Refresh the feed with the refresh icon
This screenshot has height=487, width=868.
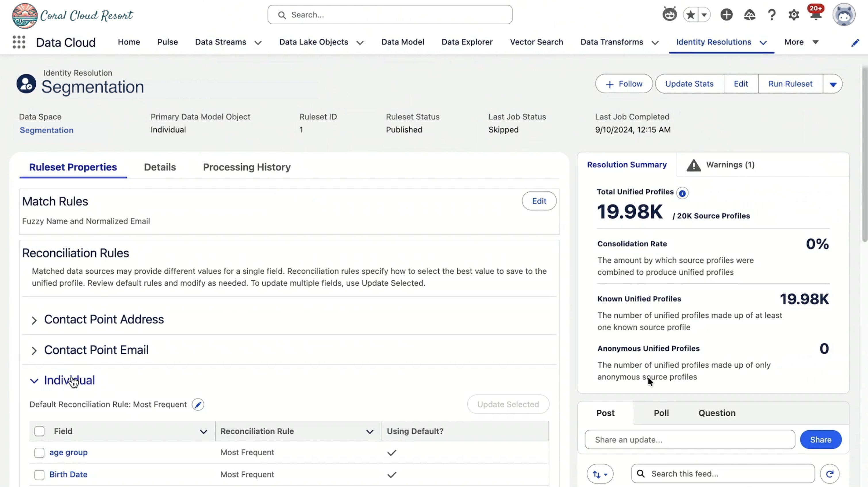click(x=829, y=474)
